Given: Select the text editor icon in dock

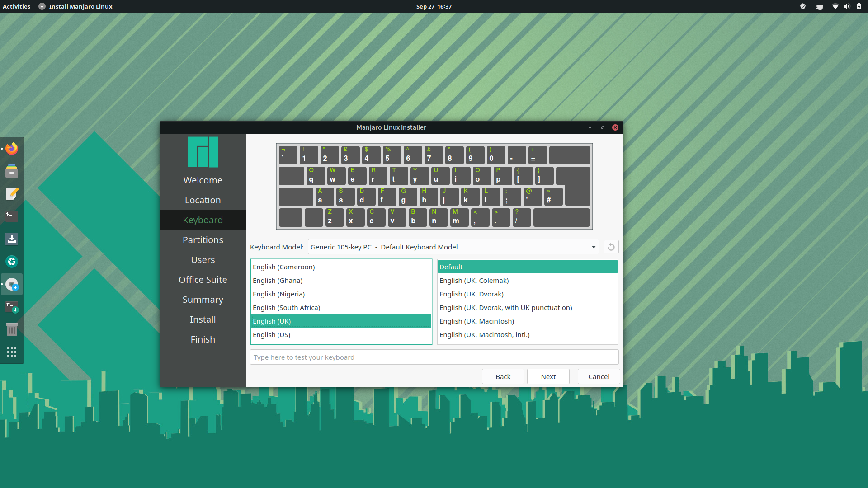Looking at the screenshot, I should point(11,194).
